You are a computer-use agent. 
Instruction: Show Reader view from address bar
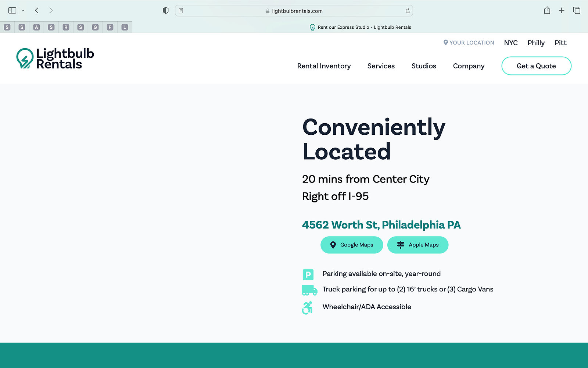[x=181, y=11]
